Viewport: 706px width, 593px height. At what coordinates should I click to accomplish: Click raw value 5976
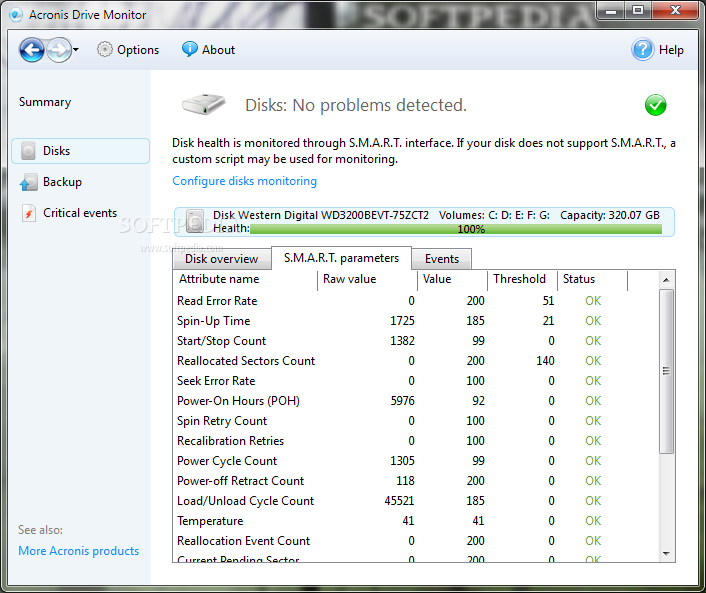[403, 401]
